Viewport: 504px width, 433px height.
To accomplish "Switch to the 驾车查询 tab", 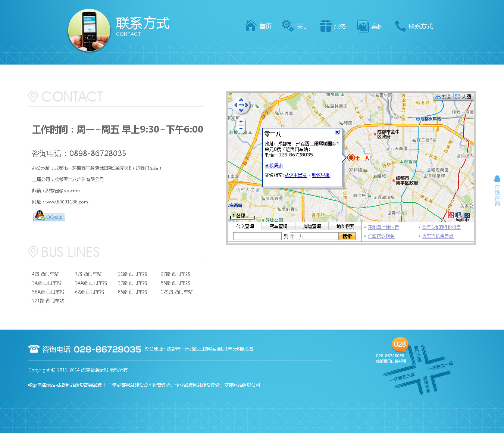I will point(278,226).
